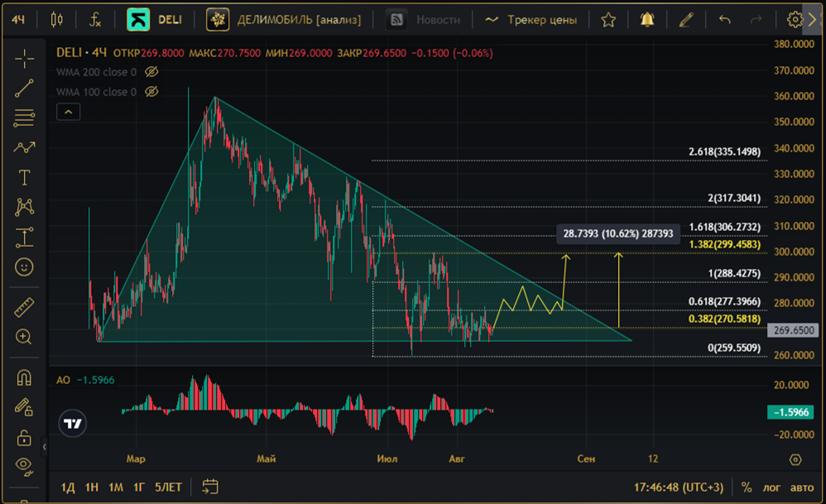Viewport: 826px width, 504px height.
Task: Set range to 5ЛЕТ
Action: [x=169, y=487]
